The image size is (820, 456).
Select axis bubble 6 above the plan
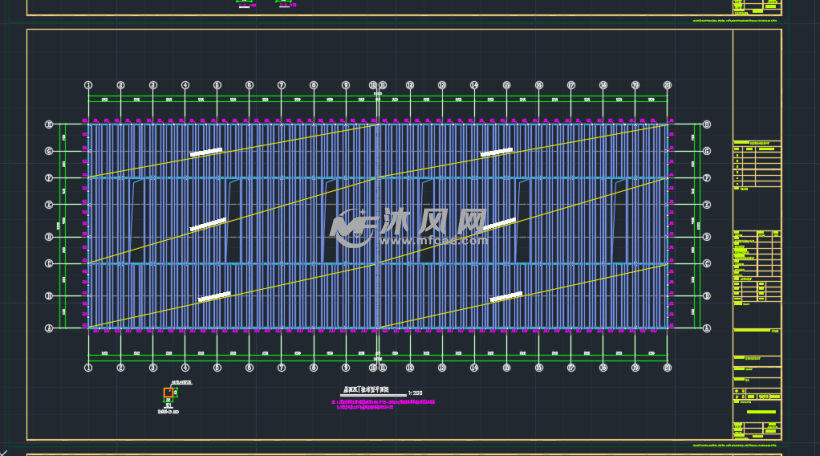249,85
